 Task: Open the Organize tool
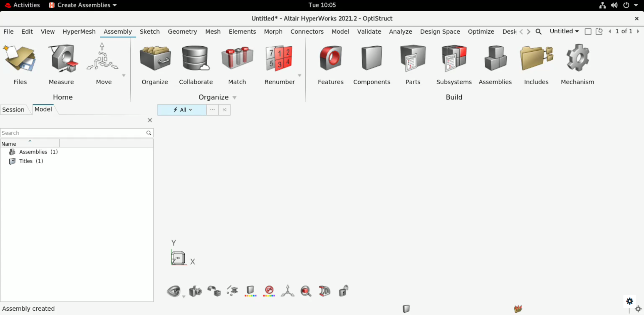pyautogui.click(x=155, y=58)
